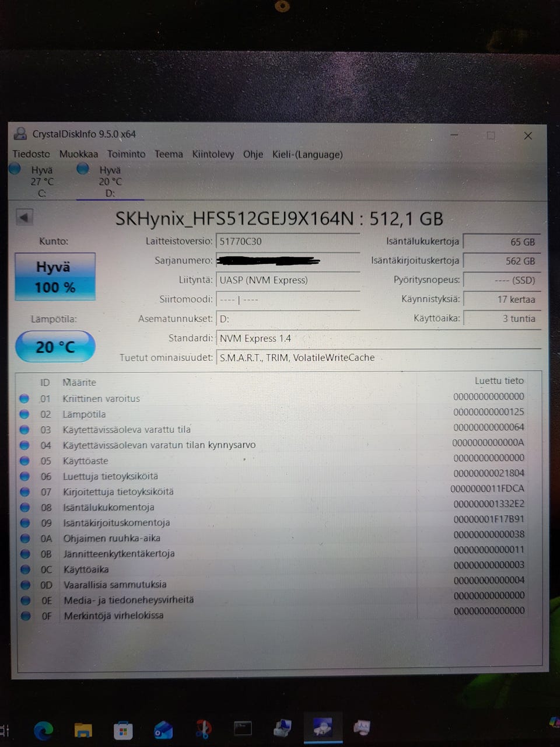Open Microsoft Store from taskbar
This screenshot has height=747, width=560.
pos(123,729)
